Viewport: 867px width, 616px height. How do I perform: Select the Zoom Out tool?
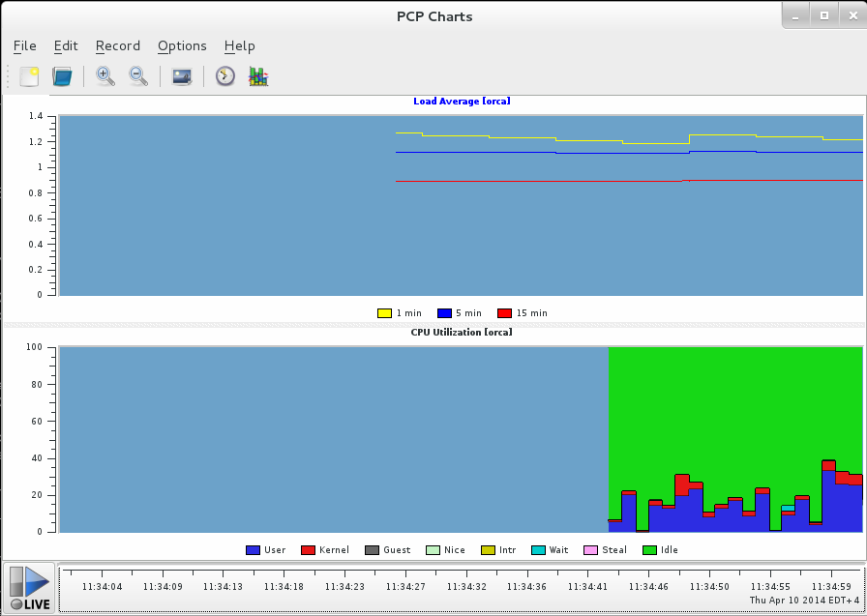[138, 75]
